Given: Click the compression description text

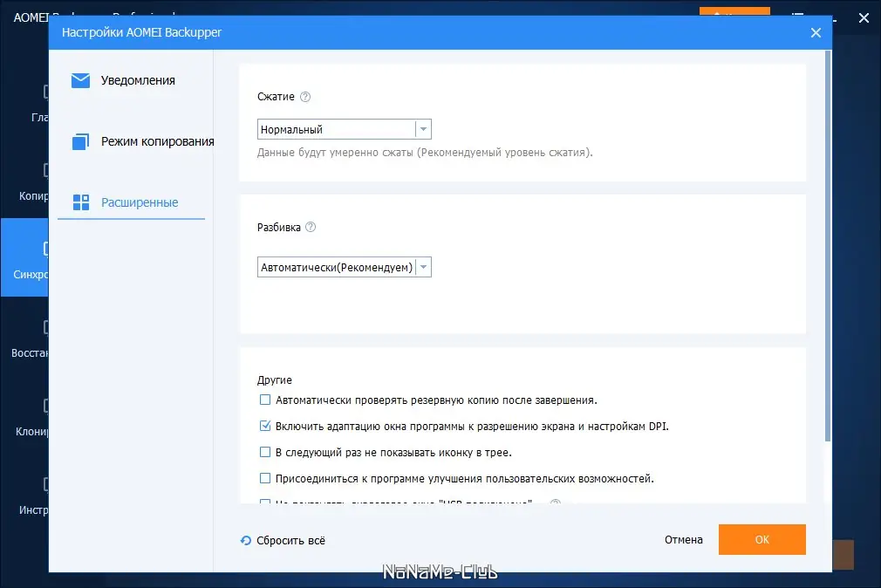Looking at the screenshot, I should pyautogui.click(x=425, y=153).
